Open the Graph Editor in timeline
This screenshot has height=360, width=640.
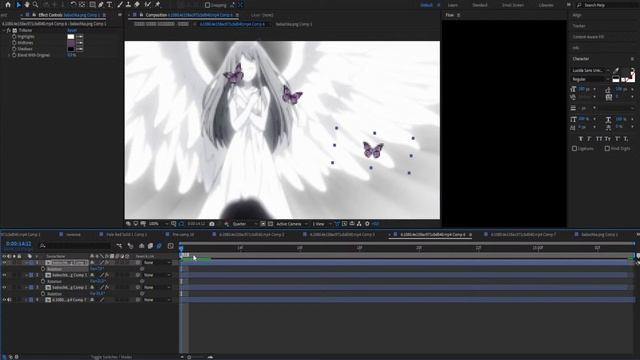171,246
